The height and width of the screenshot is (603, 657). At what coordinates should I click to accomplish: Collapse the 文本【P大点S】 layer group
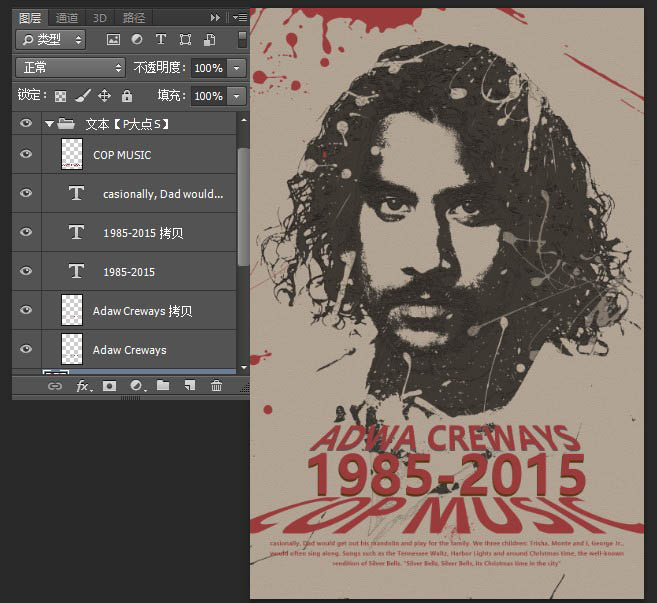[x=48, y=125]
